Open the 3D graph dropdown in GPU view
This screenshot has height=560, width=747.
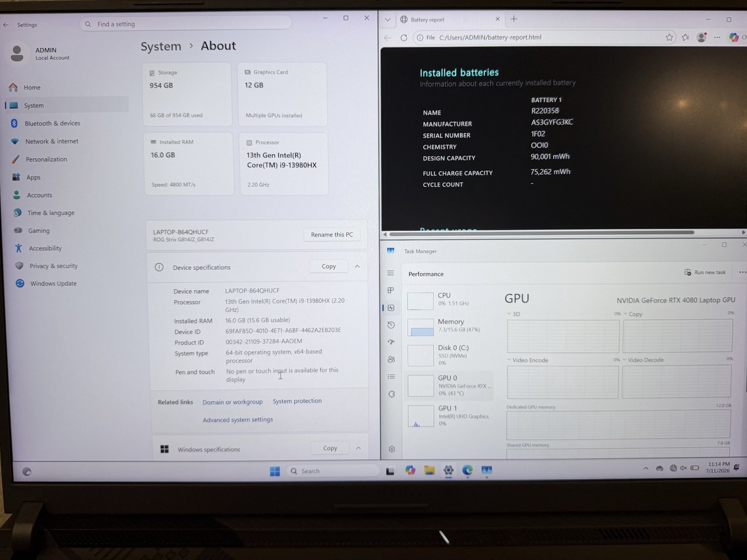[509, 314]
